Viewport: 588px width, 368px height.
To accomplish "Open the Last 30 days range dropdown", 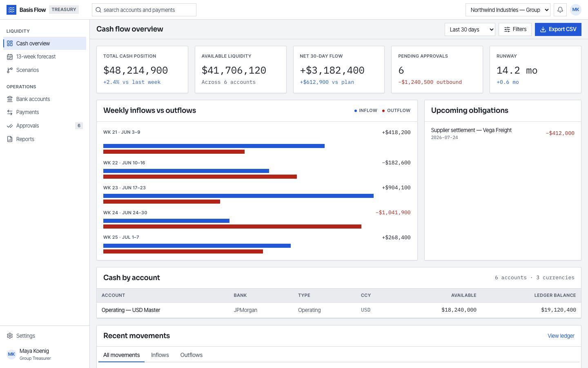I will pyautogui.click(x=470, y=29).
